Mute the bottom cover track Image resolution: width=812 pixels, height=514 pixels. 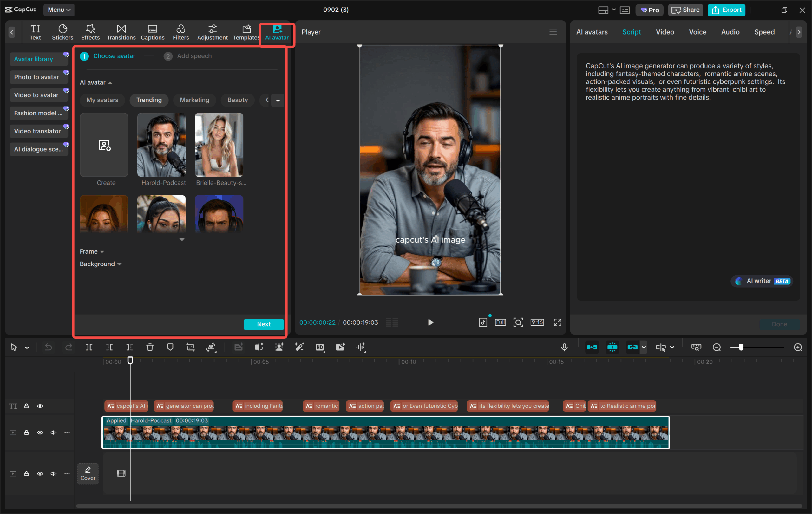click(53, 473)
